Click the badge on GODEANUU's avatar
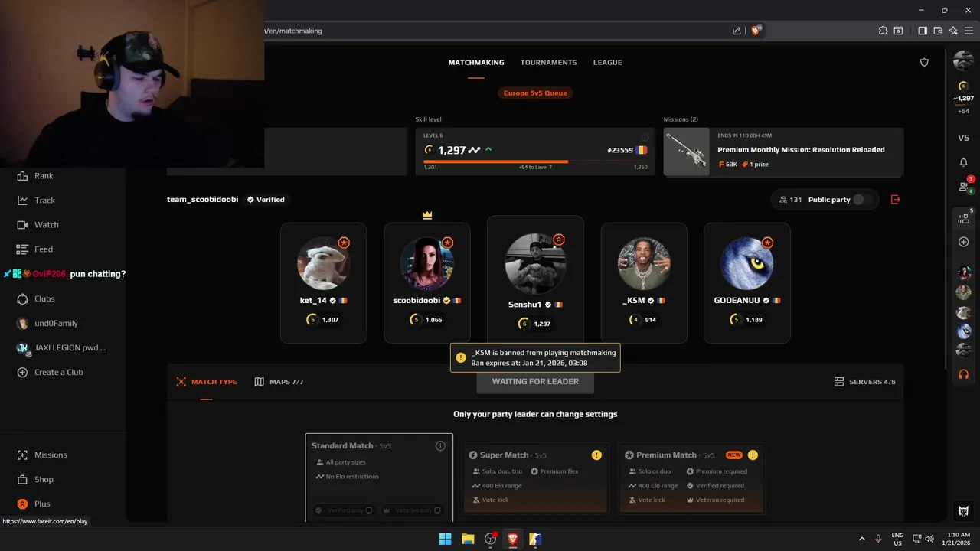This screenshot has height=551, width=980. pyautogui.click(x=767, y=243)
